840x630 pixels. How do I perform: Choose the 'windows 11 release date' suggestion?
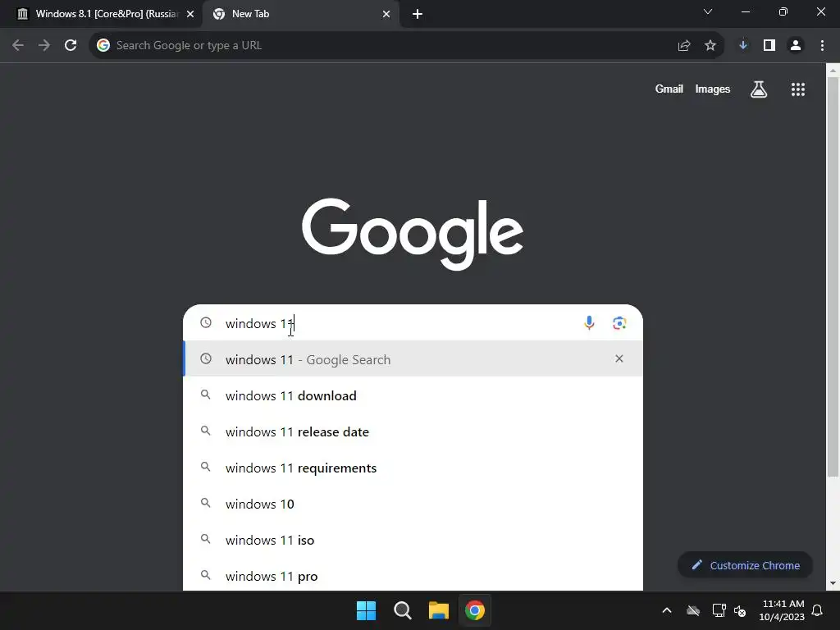click(x=413, y=431)
